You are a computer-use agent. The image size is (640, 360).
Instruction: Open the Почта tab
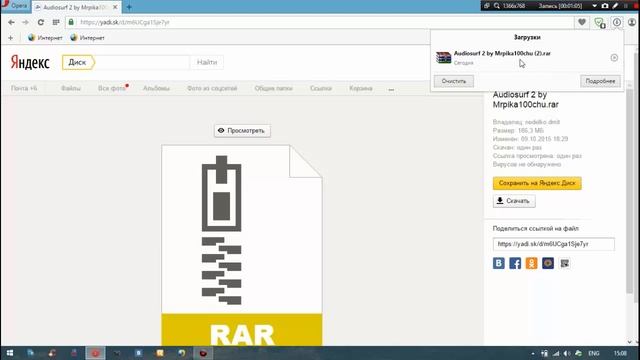click(x=24, y=88)
